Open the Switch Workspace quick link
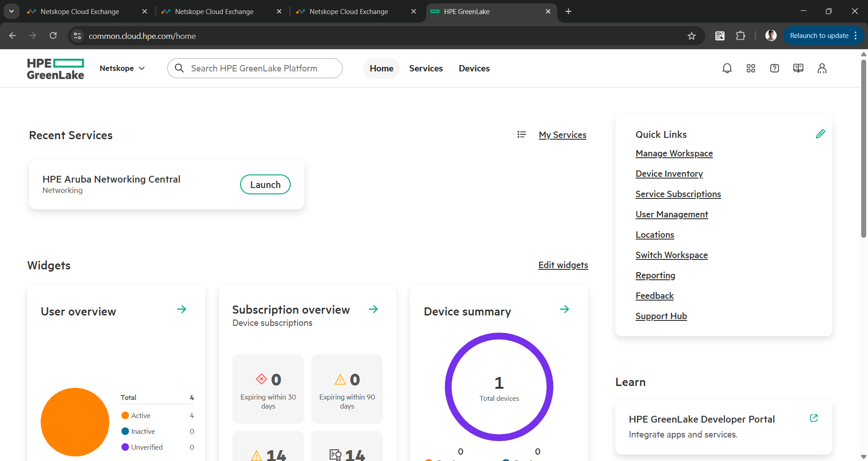This screenshot has height=461, width=868. (x=671, y=255)
